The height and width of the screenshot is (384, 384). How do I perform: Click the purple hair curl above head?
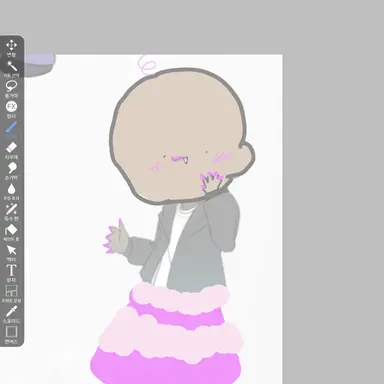(147, 64)
